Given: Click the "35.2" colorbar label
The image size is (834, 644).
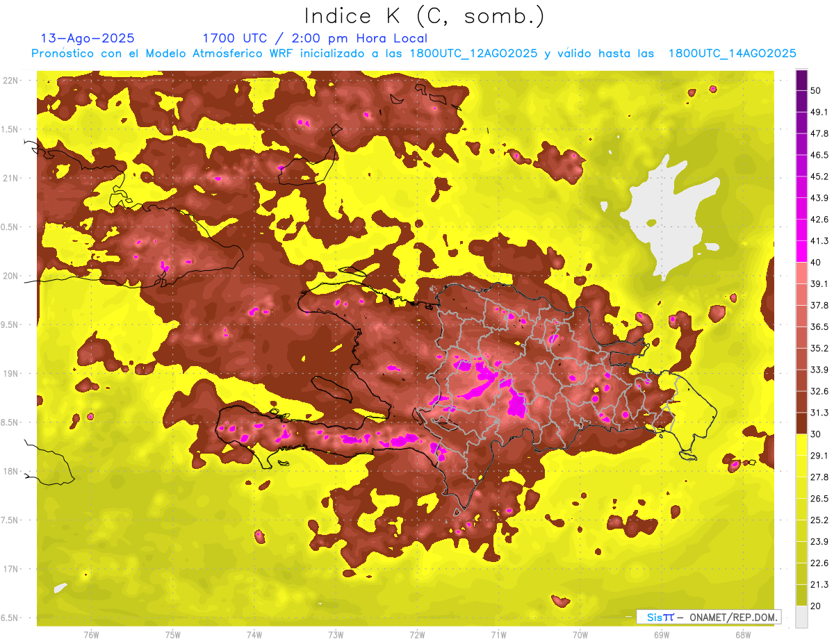Looking at the screenshot, I should click(x=819, y=348).
